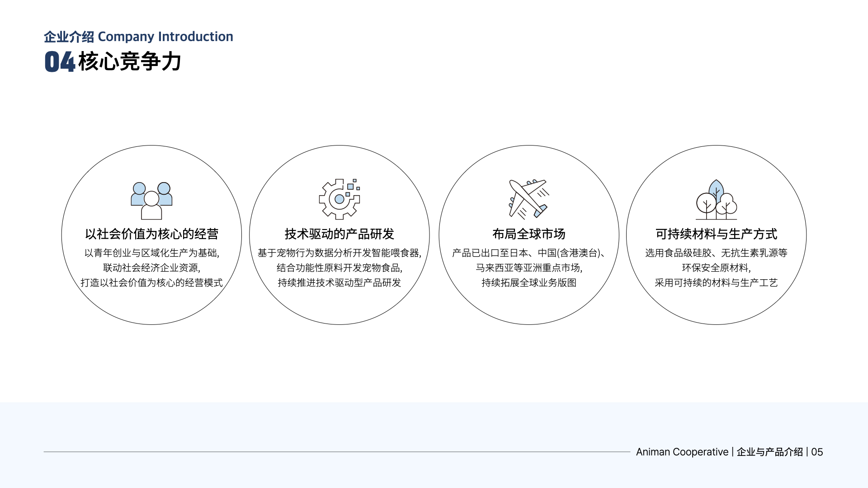Select the '核心竞争力' slide title

coord(130,61)
